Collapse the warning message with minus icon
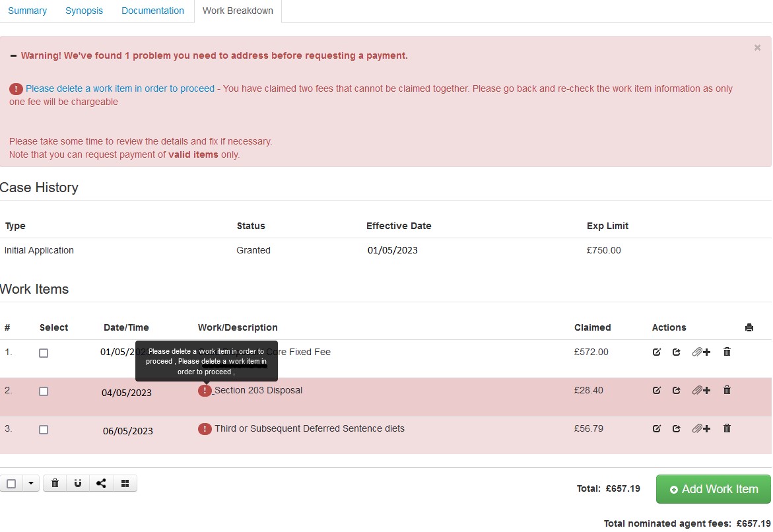The width and height of the screenshot is (773, 532). pyautogui.click(x=14, y=55)
